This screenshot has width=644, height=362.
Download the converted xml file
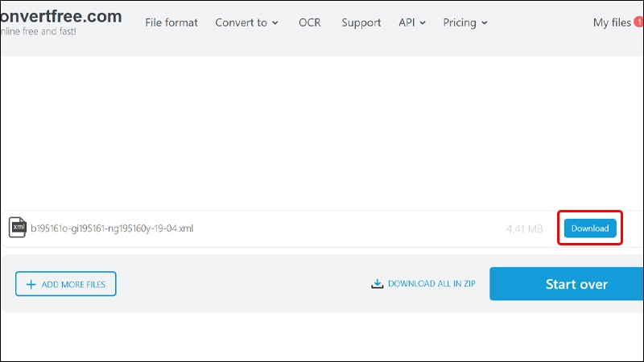point(590,228)
